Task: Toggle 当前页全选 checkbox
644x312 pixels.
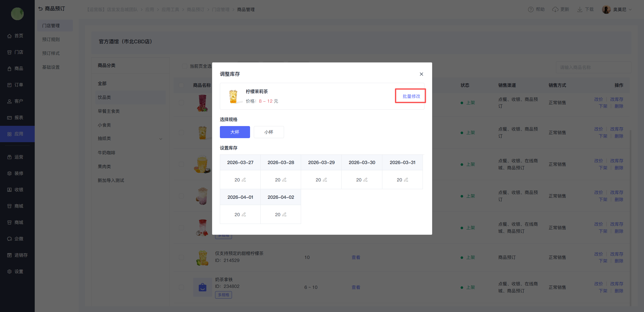Action: click(184, 66)
